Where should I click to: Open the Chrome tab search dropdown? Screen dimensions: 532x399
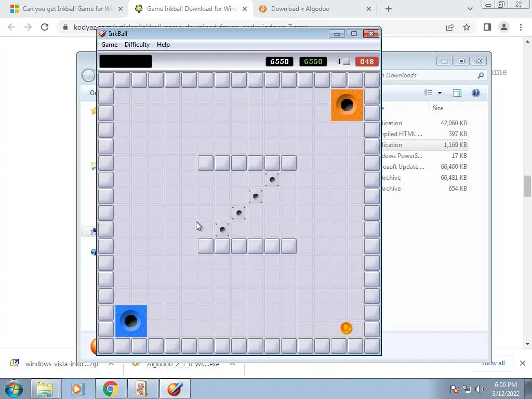[470, 9]
